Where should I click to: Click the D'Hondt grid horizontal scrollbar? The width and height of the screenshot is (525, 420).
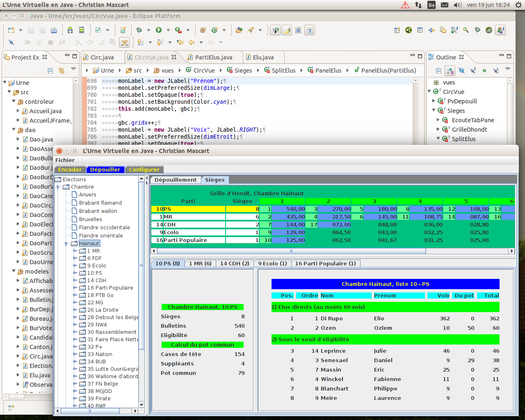point(333,251)
